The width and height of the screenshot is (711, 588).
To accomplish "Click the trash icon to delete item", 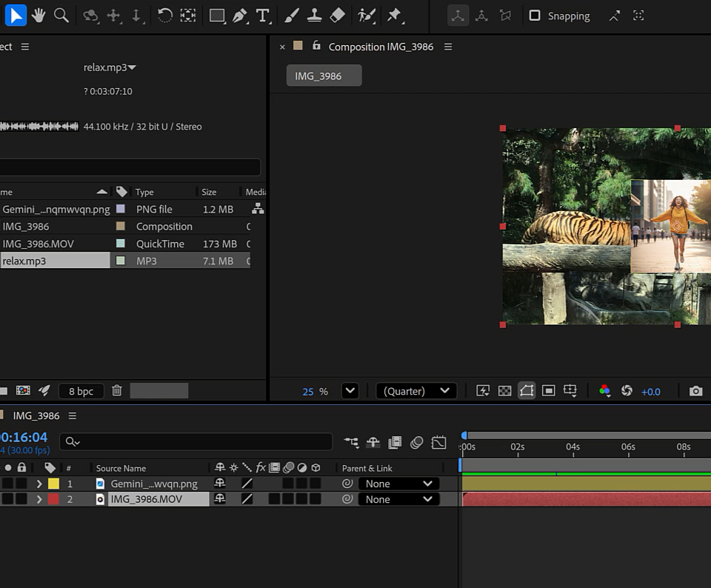I will pos(117,390).
